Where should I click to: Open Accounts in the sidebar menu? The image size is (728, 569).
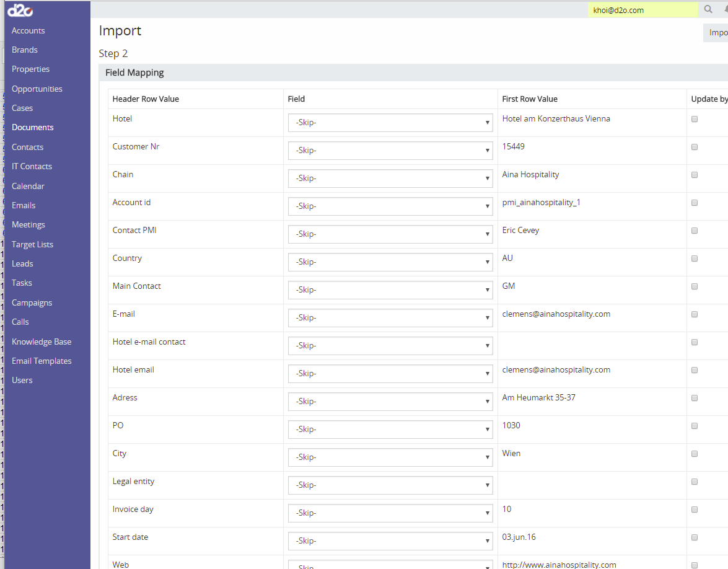click(x=29, y=30)
